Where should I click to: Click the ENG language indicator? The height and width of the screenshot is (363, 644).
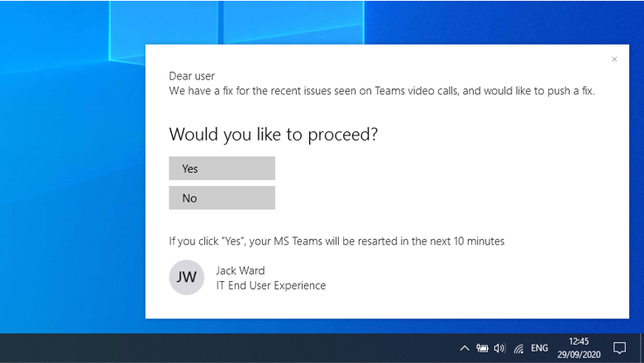click(x=539, y=348)
